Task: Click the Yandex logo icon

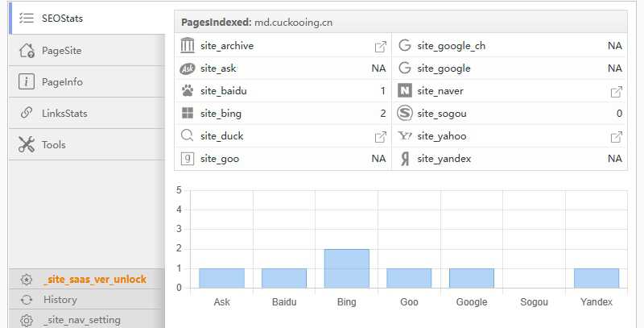Action: coord(405,159)
